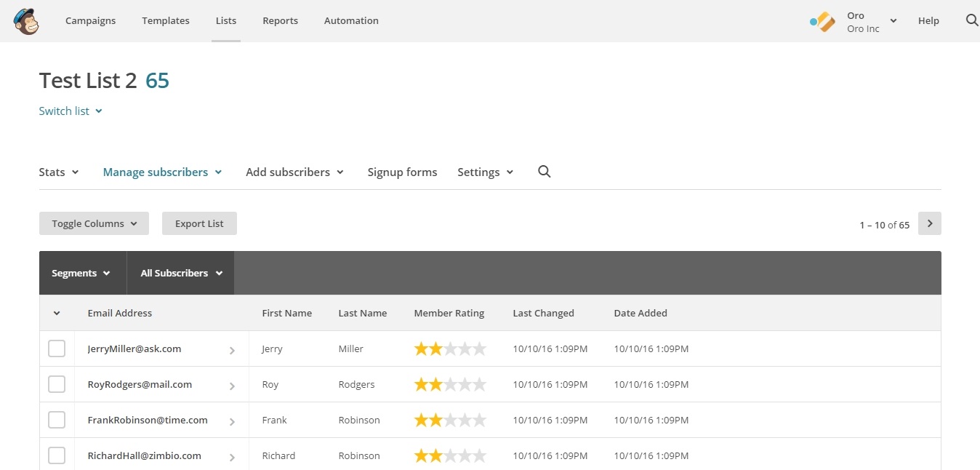This screenshot has height=470, width=980.
Task: Open the Help link
Action: (928, 20)
